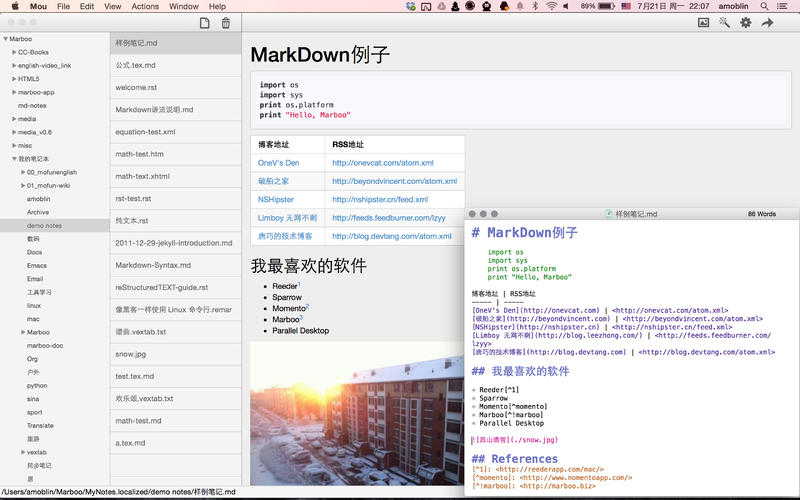This screenshot has width=800, height=500.
Task: Expand the marboo-app folder
Action: (14, 92)
